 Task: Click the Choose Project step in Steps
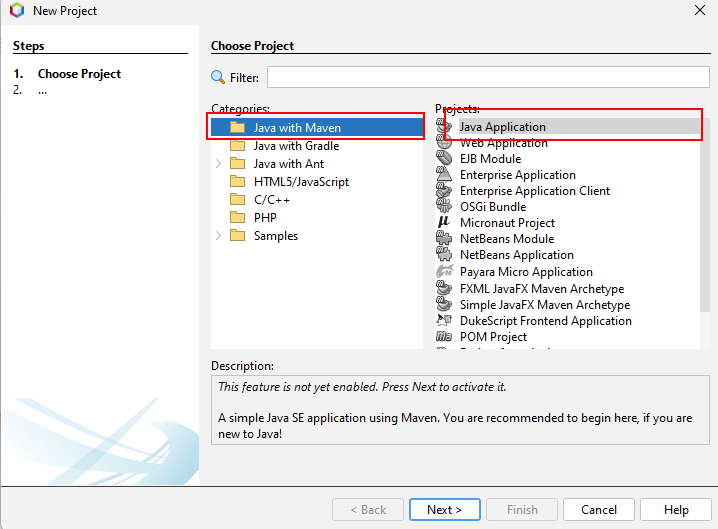coord(79,74)
